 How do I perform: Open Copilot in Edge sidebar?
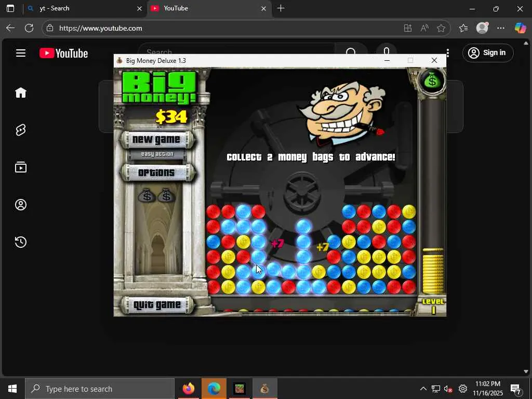(x=520, y=28)
